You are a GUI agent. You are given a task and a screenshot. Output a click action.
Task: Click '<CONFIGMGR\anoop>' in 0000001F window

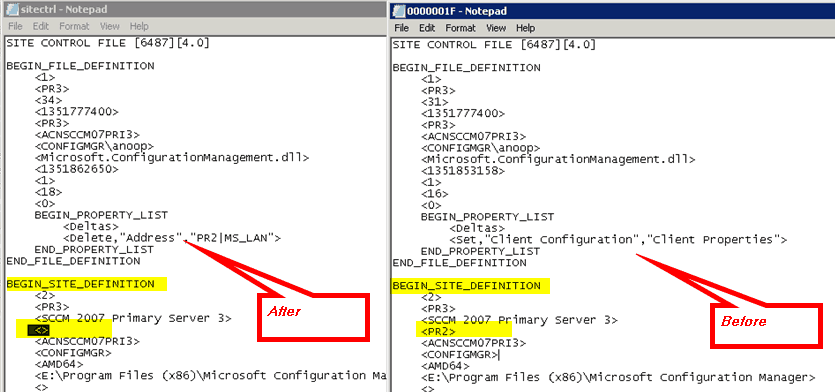[x=480, y=148]
